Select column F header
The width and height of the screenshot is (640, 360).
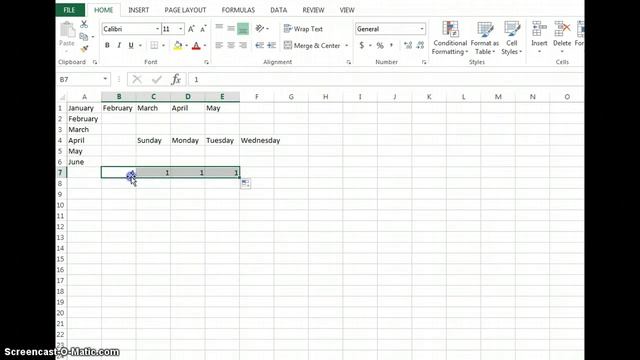[x=257, y=97]
